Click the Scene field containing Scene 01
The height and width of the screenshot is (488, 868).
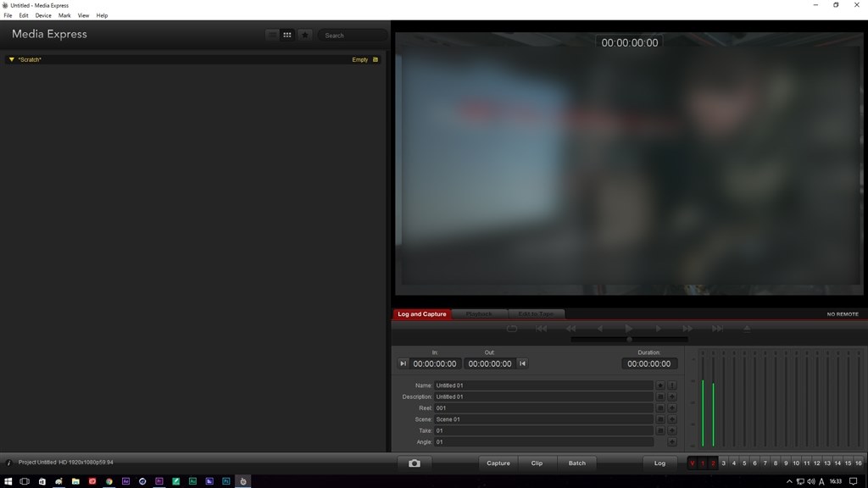(543, 419)
